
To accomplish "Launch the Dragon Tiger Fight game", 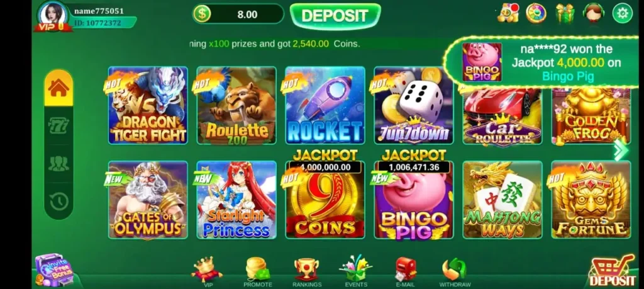I will coord(148,105).
